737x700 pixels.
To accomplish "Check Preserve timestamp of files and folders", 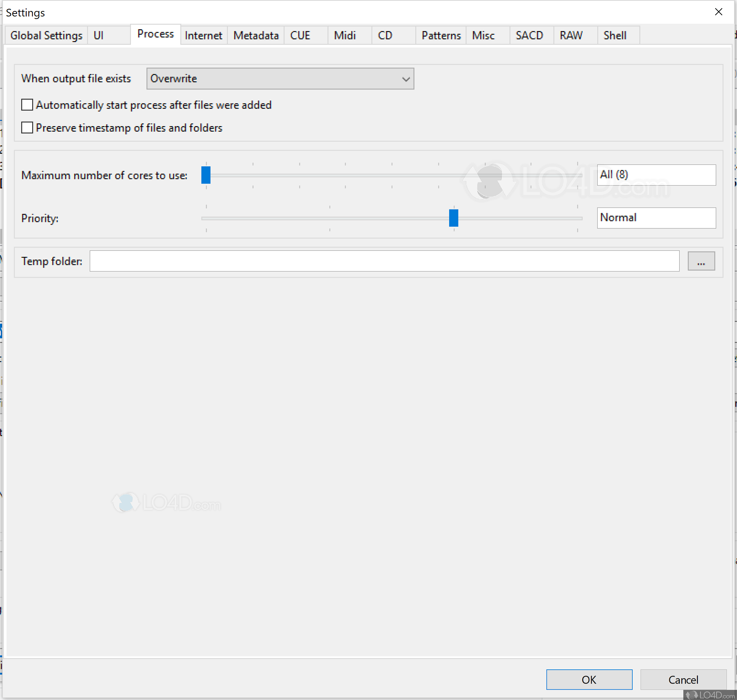I will point(27,128).
